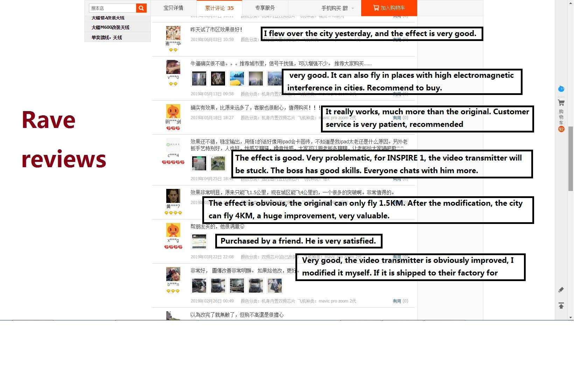Click the avatar of reviewer 谢***华
The width and height of the screenshot is (588, 368).
(173, 33)
